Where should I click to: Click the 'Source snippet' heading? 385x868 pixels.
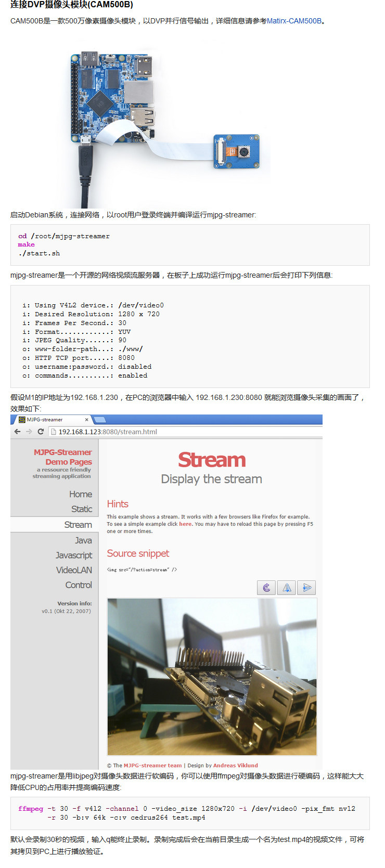138,553
